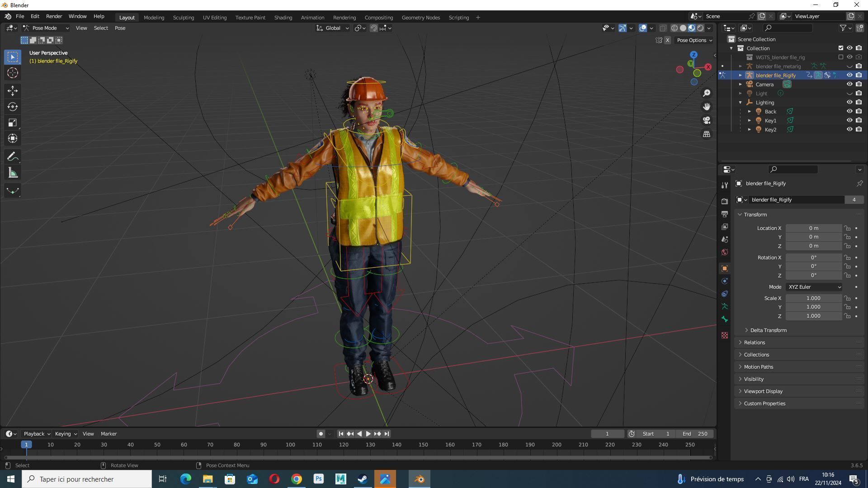Open the View Layer properties tab
868x488 pixels.
725,226
